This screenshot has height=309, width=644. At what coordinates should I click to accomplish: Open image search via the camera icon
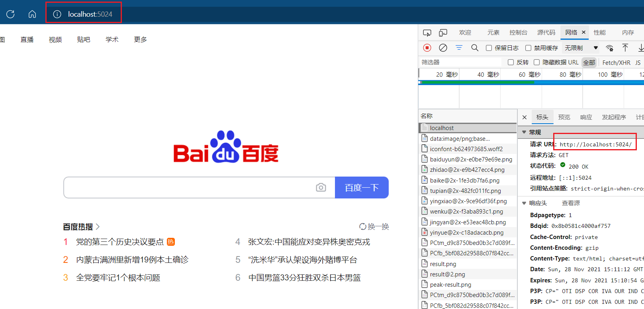[x=321, y=187]
